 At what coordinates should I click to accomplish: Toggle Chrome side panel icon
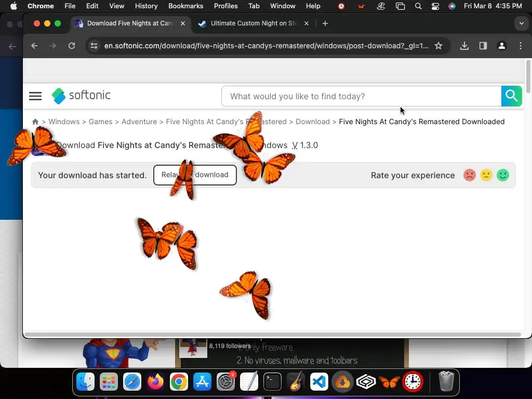point(483,46)
